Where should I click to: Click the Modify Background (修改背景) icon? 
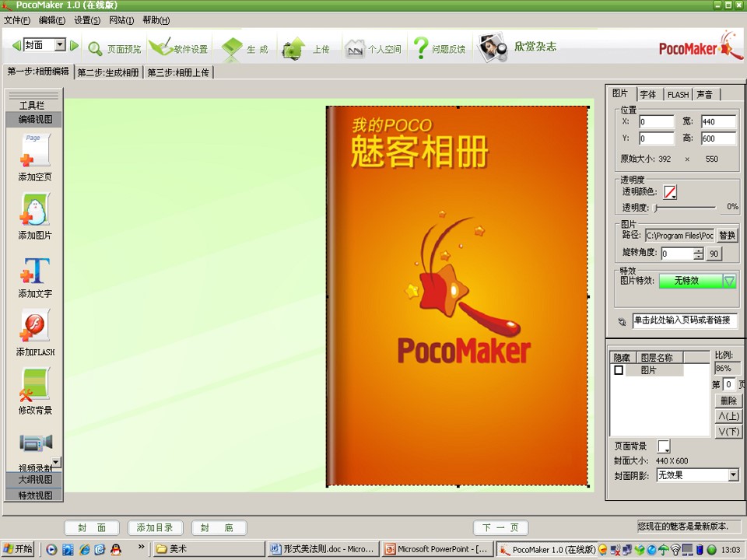point(35,384)
